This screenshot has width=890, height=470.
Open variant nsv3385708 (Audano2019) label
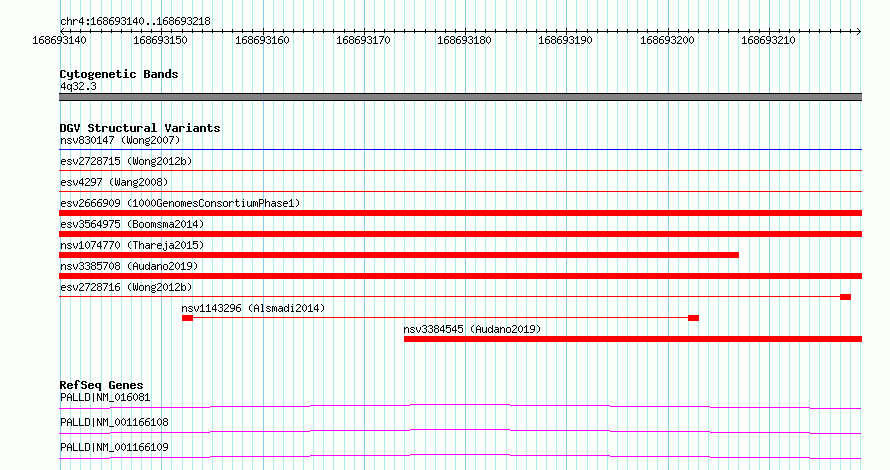coord(129,266)
